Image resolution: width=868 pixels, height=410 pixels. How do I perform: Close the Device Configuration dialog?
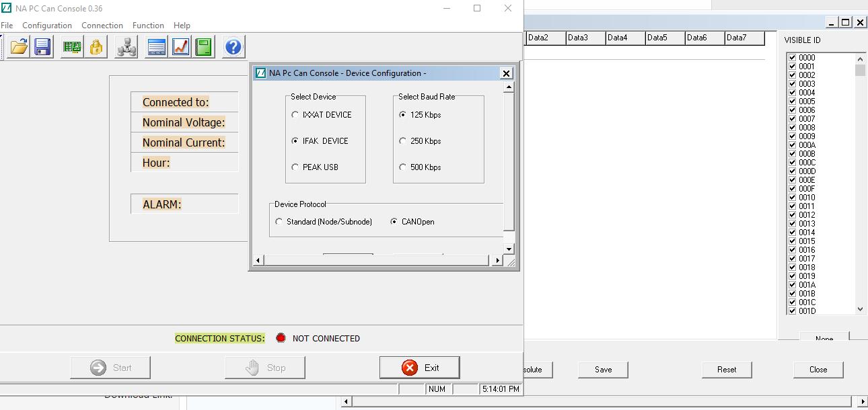507,73
